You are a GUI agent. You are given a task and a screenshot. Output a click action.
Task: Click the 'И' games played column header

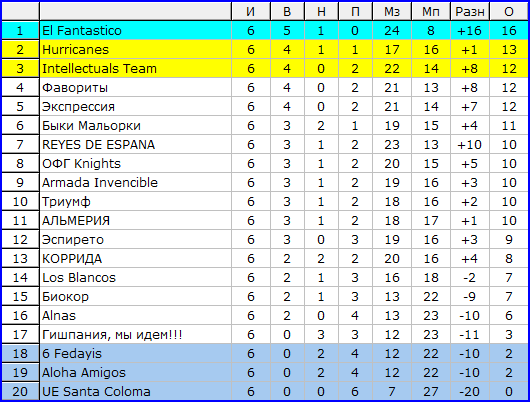coord(250,11)
